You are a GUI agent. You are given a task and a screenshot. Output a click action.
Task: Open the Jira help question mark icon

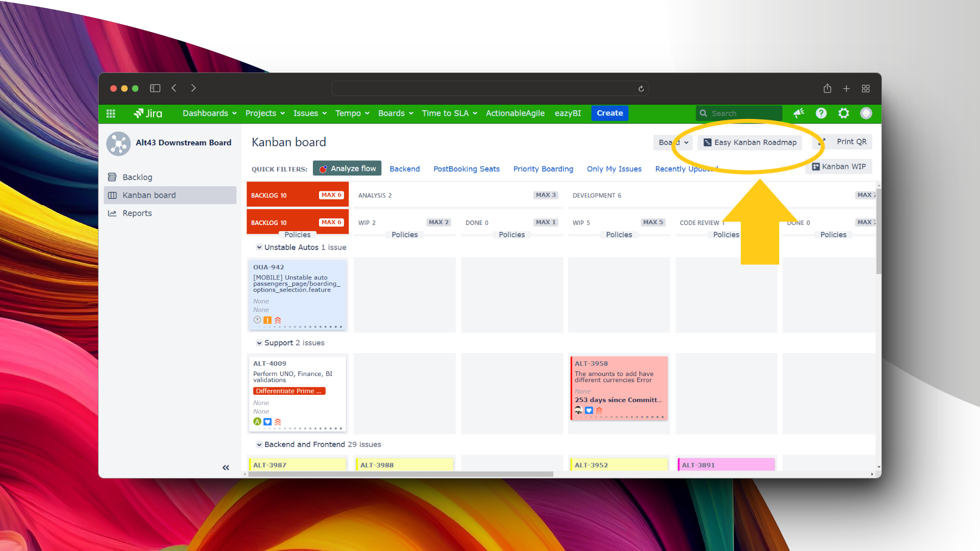click(x=821, y=113)
